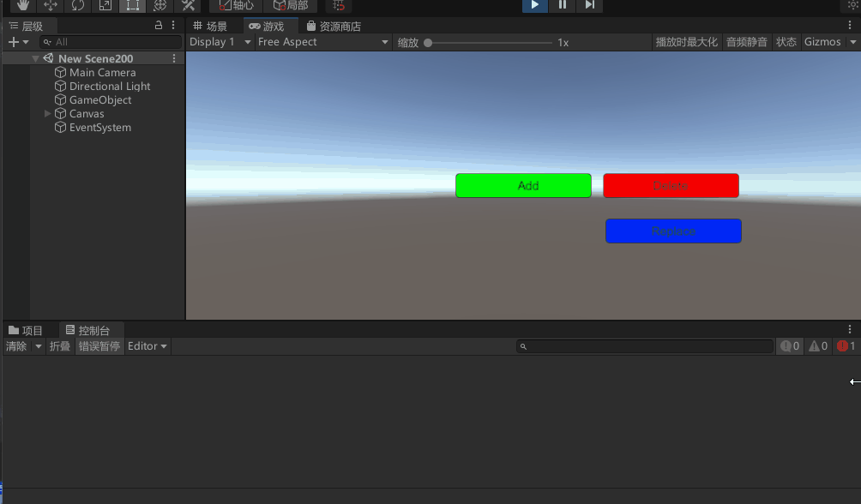861x504 pixels.
Task: Open the console Editor dropdown
Action: pos(148,346)
